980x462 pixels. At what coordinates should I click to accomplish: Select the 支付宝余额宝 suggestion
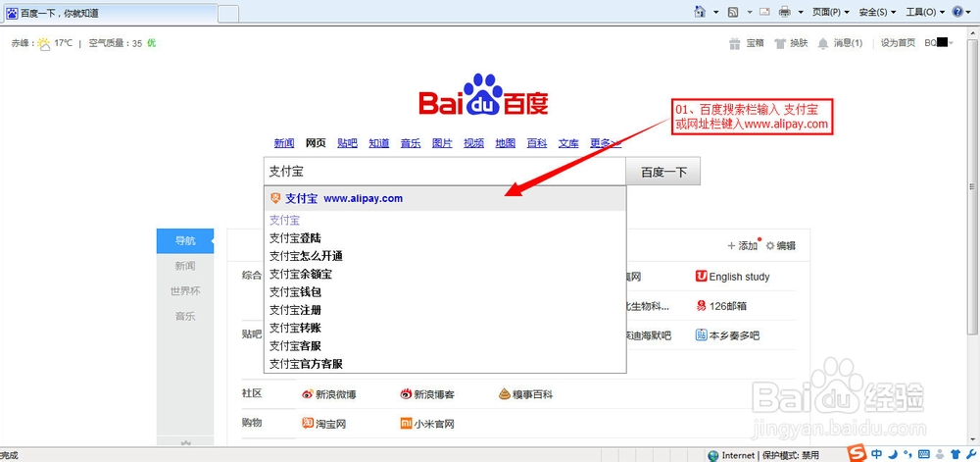click(x=445, y=275)
